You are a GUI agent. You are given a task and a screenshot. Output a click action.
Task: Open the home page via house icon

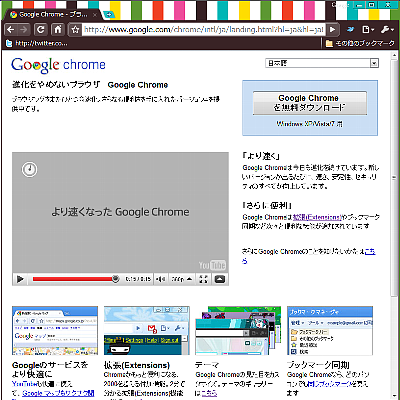[58, 30]
